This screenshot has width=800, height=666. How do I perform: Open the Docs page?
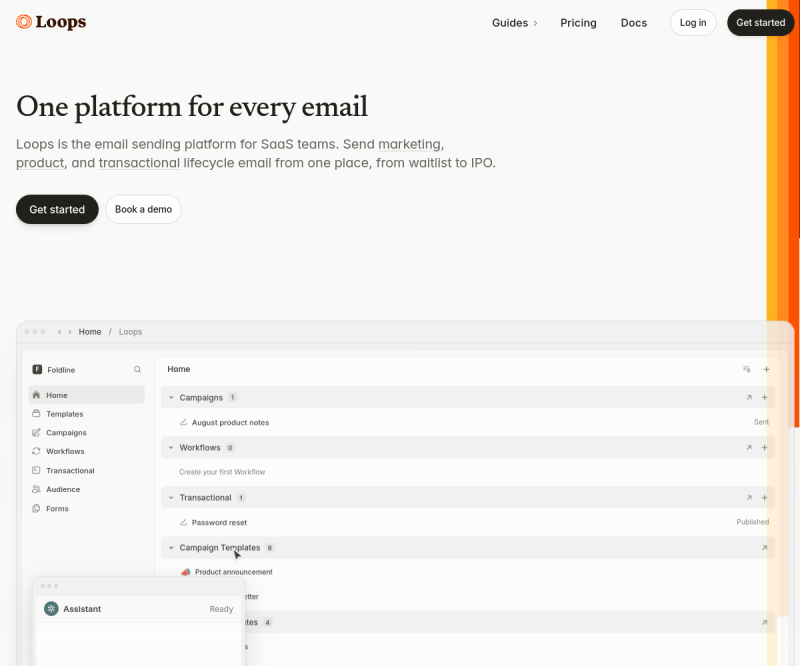click(634, 23)
